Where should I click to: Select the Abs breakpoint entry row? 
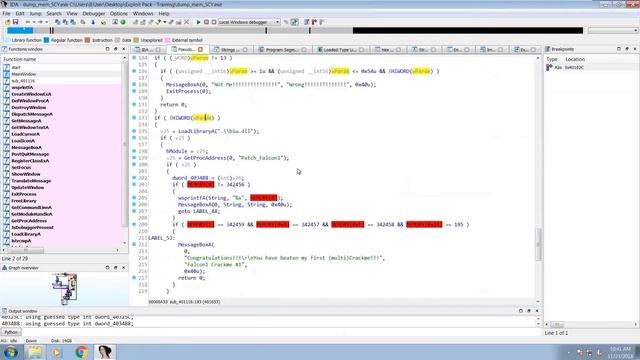point(591,67)
